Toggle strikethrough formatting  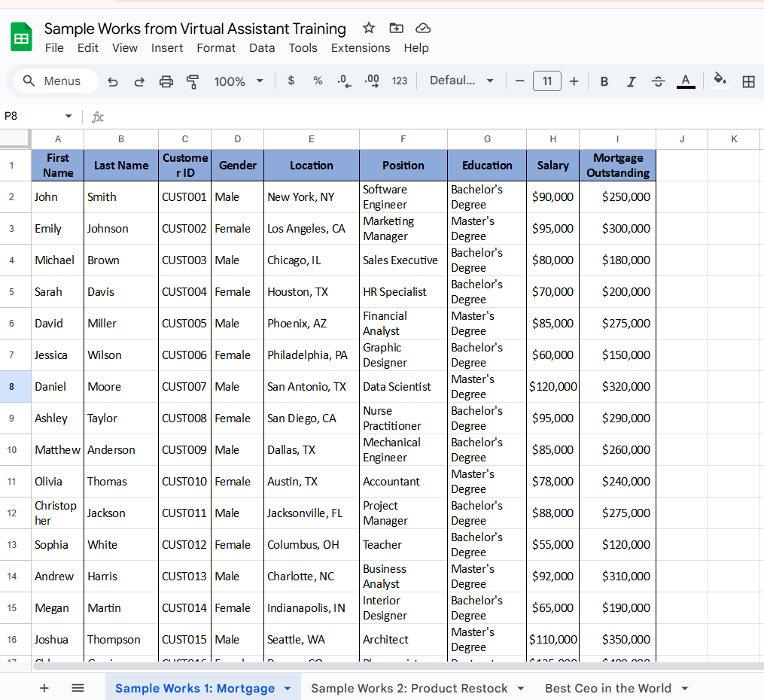659,81
